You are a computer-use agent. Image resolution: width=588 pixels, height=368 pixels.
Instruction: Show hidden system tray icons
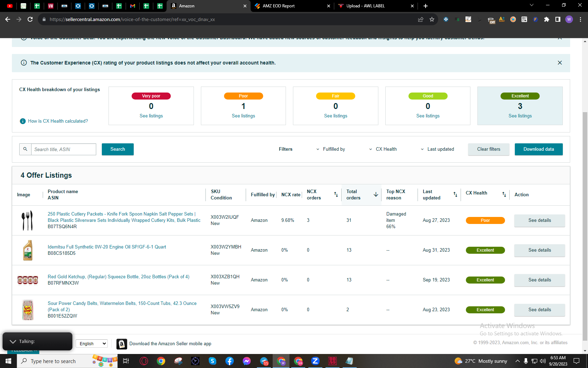517,361
